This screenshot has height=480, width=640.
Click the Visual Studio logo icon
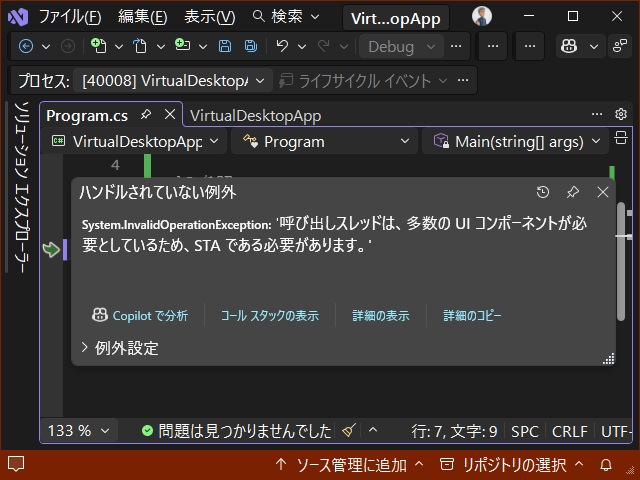(18, 16)
